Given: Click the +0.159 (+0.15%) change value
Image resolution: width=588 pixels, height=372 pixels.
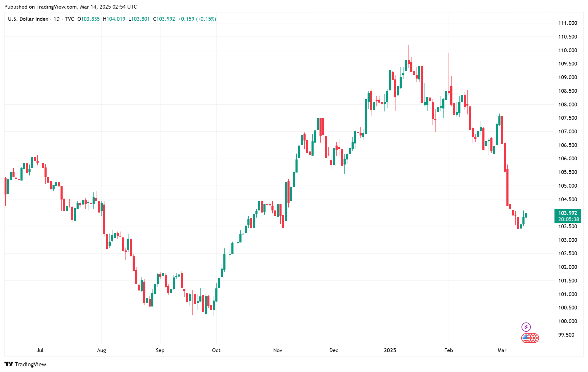Looking at the screenshot, I should [197, 19].
